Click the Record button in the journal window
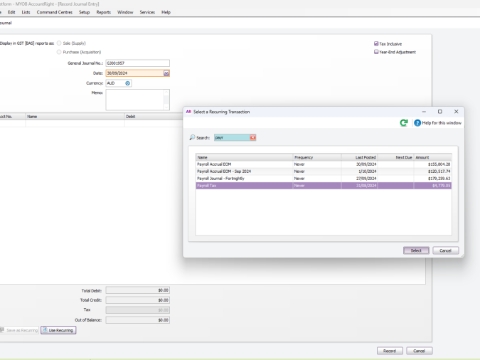480x360 pixels. (x=390, y=351)
